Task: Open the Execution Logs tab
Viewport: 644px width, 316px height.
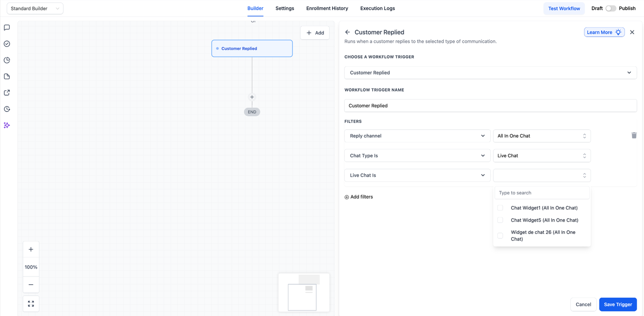Action: click(377, 8)
